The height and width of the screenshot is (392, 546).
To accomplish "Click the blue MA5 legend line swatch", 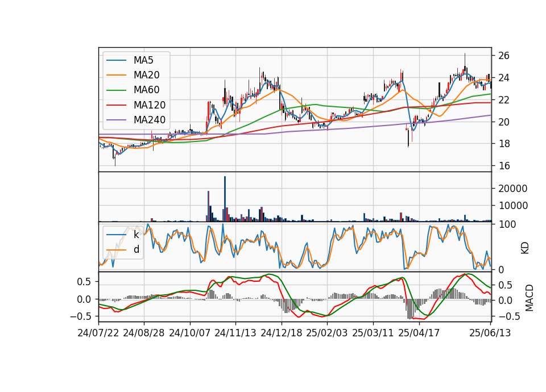I will (x=116, y=60).
